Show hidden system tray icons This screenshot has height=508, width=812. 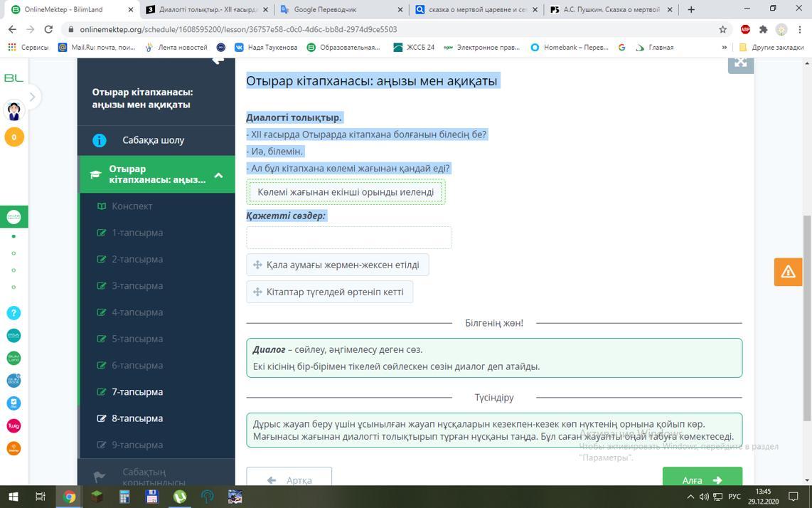tap(690, 497)
